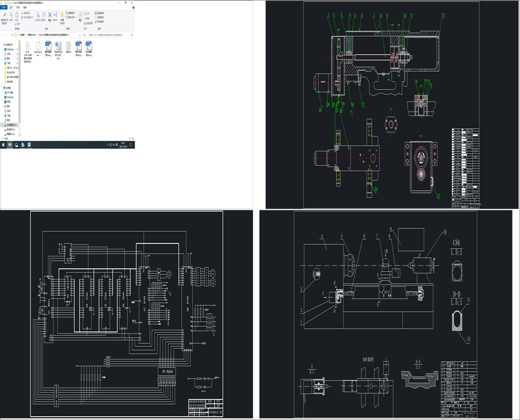
Task: Open the address bar history dropdown
Action: tap(80, 35)
